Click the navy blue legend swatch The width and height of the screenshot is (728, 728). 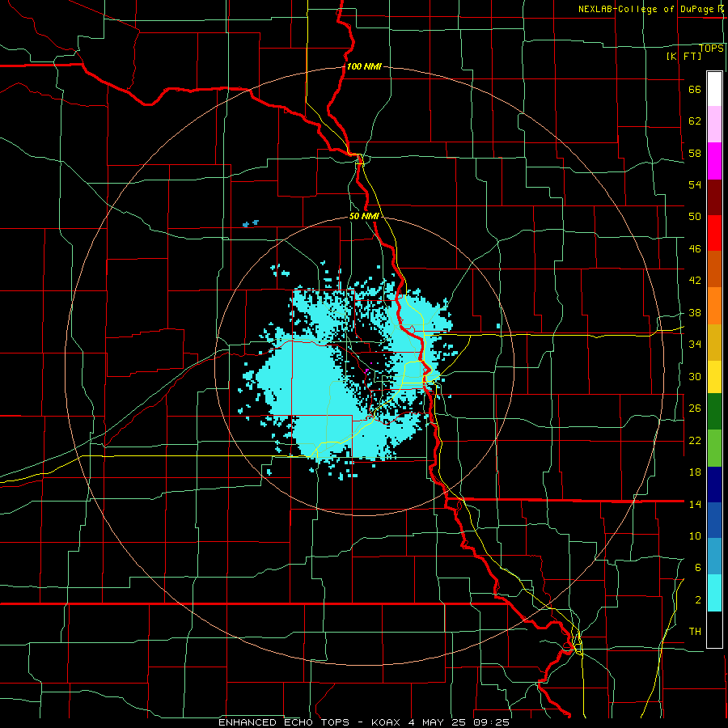pos(714,485)
